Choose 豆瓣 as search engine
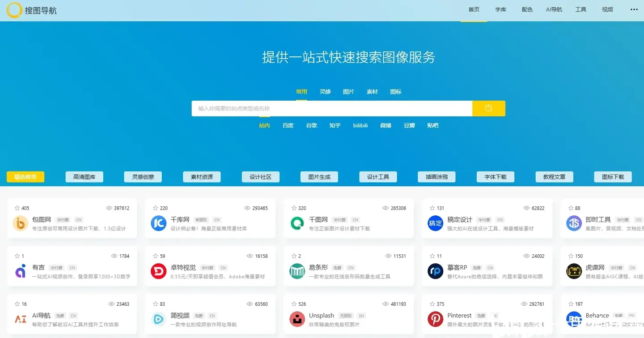 coord(409,125)
